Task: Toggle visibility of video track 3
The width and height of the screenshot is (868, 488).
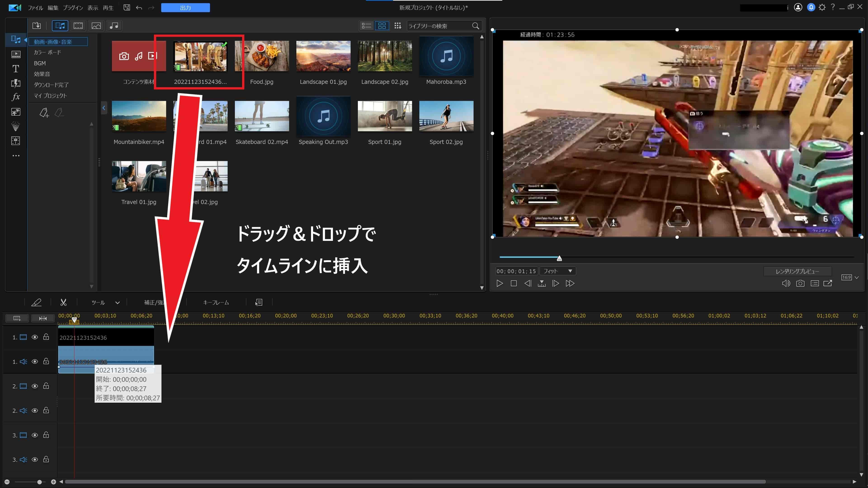Action: (35, 435)
